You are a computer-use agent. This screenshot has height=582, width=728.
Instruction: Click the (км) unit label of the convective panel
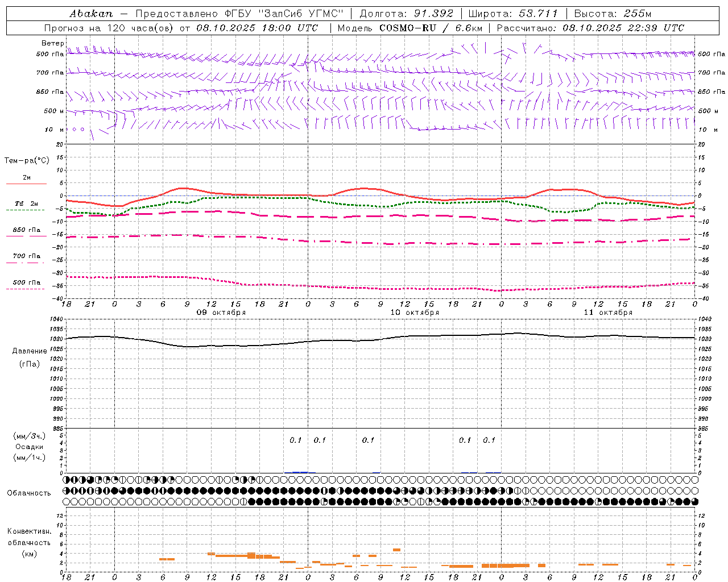click(29, 554)
